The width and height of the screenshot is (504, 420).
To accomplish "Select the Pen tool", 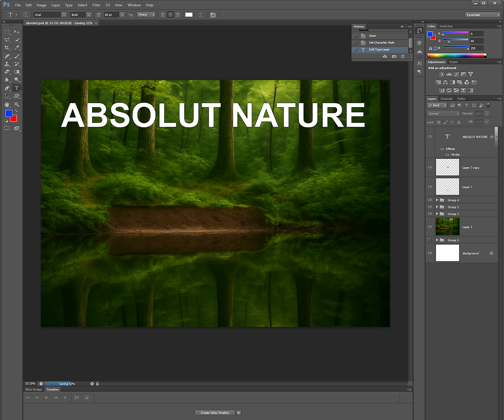I will coord(7,88).
